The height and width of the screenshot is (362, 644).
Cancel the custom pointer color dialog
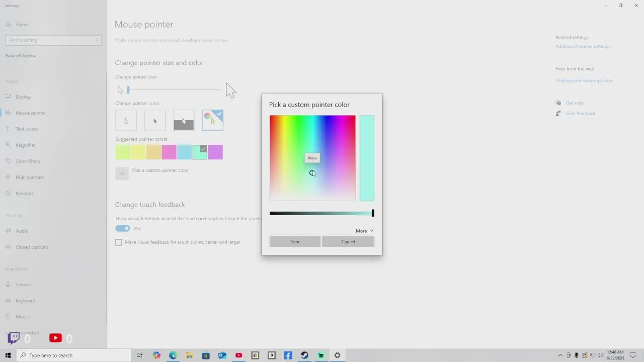(x=348, y=242)
